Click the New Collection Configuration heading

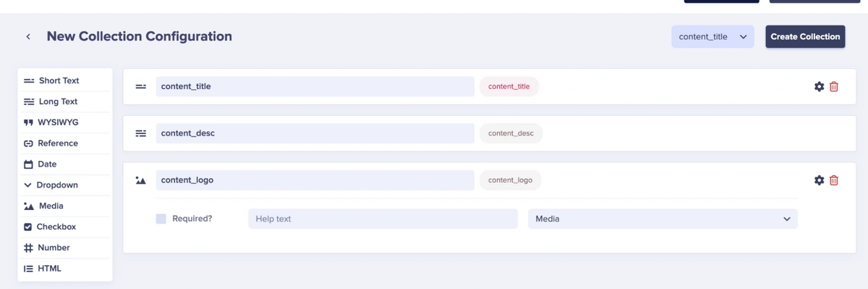tap(140, 36)
